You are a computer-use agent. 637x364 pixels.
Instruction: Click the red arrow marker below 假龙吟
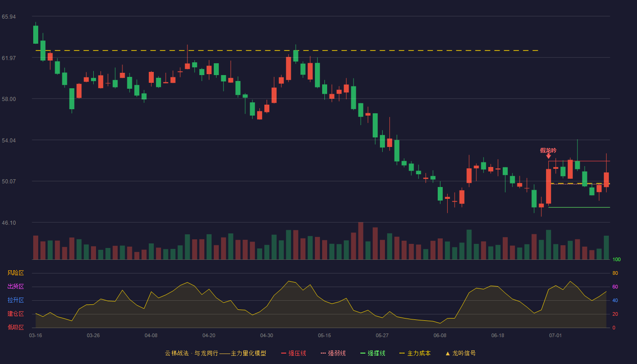point(548,156)
